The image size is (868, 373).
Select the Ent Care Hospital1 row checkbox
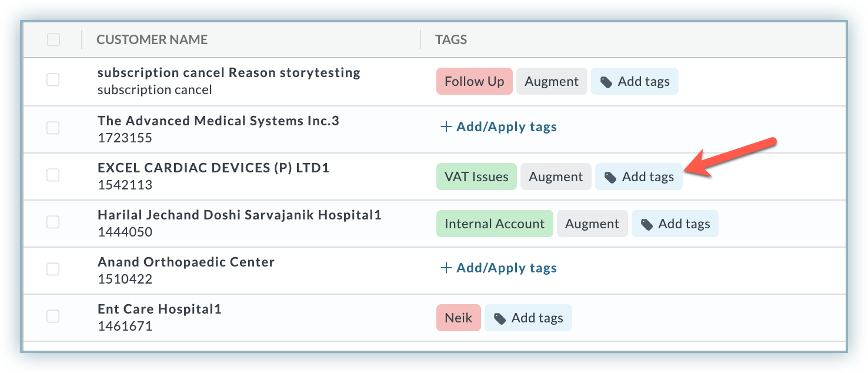pyautogui.click(x=53, y=317)
